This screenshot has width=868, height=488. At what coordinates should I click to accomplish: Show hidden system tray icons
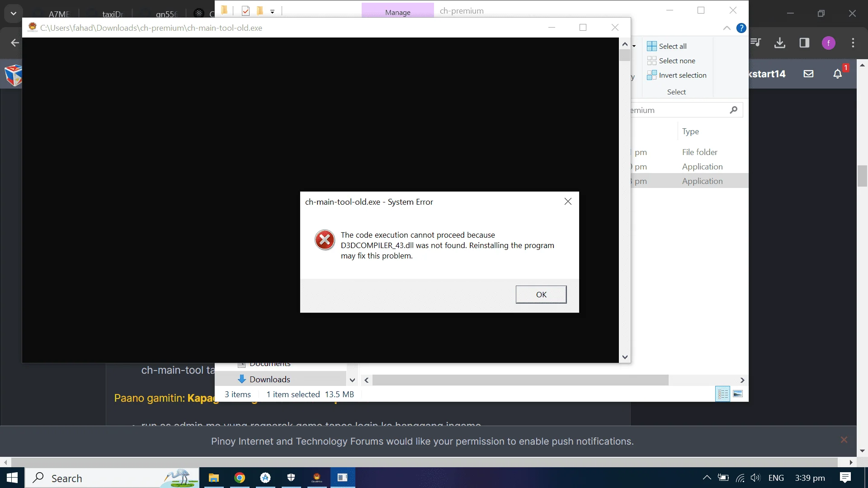click(x=707, y=478)
